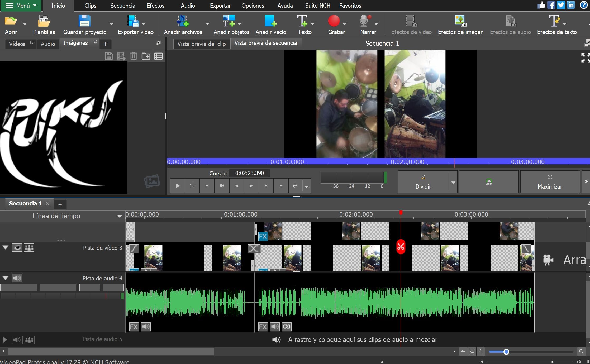Switch to Vista previa del clip tab
The width and height of the screenshot is (590, 364).
click(x=201, y=44)
